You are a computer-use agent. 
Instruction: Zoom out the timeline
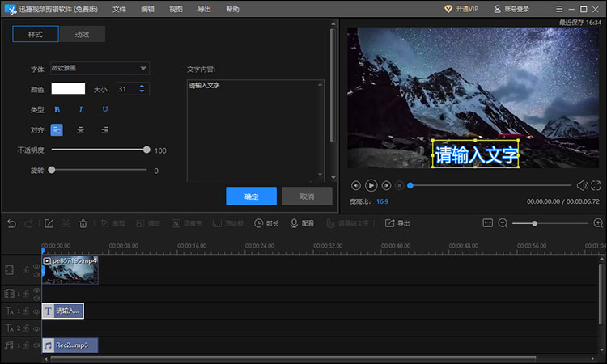coord(503,223)
